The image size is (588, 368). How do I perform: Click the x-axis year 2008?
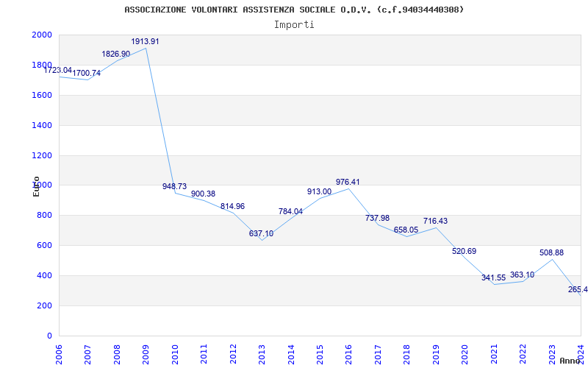117,355
